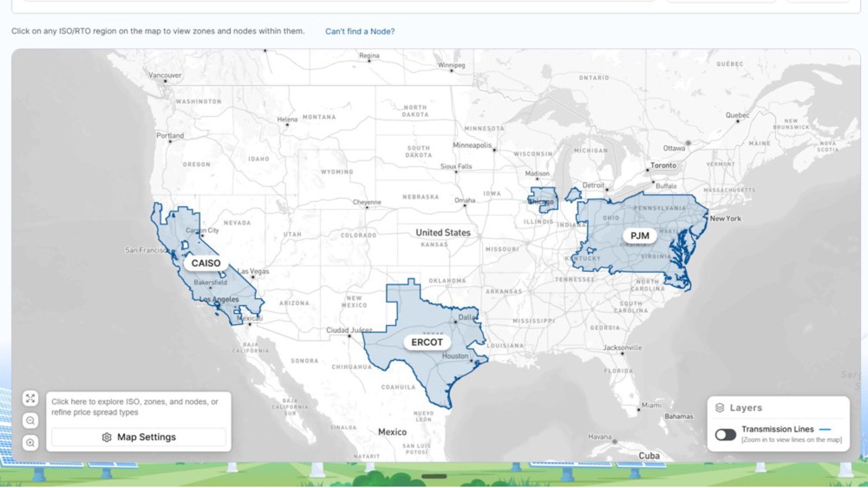The width and height of the screenshot is (868, 488).
Task: Click the "Las Vegas" city label
Action: [x=253, y=271]
